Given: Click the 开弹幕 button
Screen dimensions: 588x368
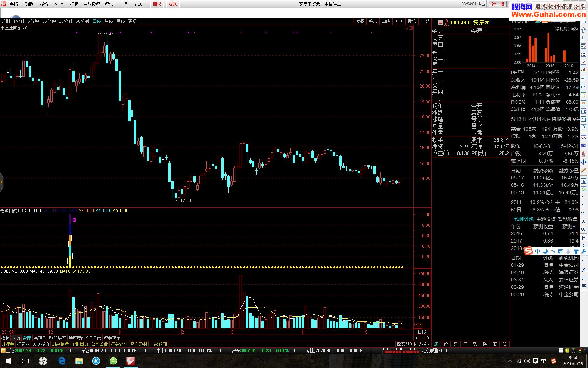Looking at the screenshot, I should coord(8,344).
